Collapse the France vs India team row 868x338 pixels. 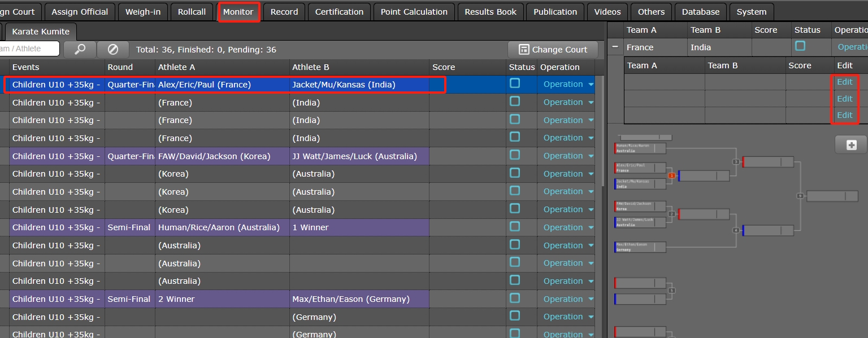tap(615, 47)
